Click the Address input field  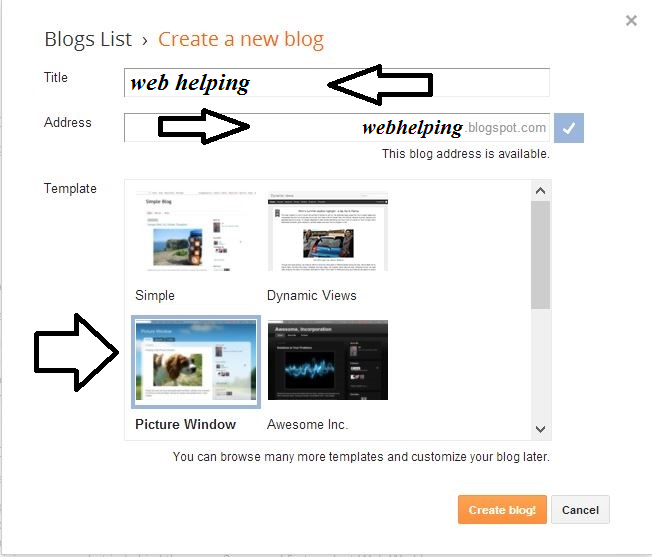pos(337,128)
